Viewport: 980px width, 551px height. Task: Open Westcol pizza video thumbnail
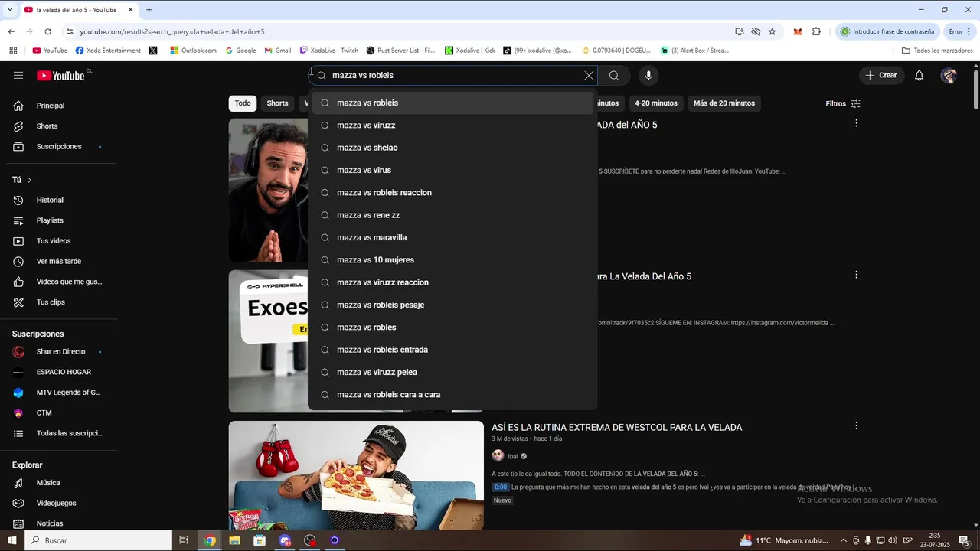(x=356, y=475)
